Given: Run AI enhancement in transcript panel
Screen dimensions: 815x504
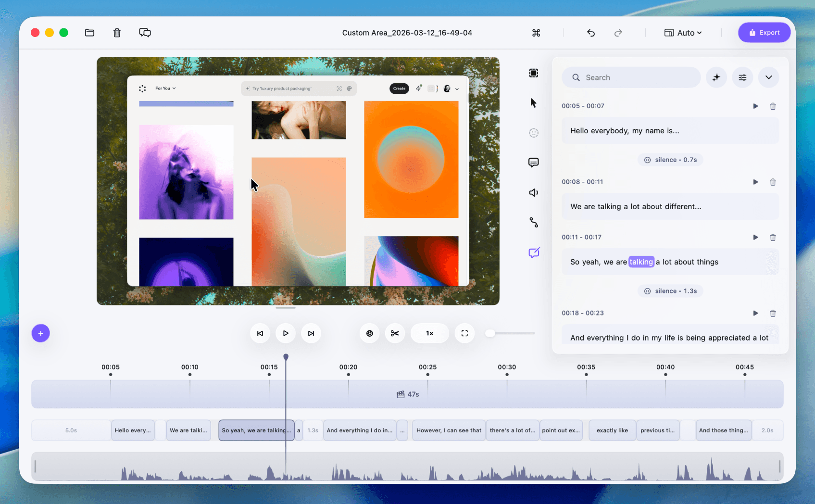Looking at the screenshot, I should tap(716, 77).
